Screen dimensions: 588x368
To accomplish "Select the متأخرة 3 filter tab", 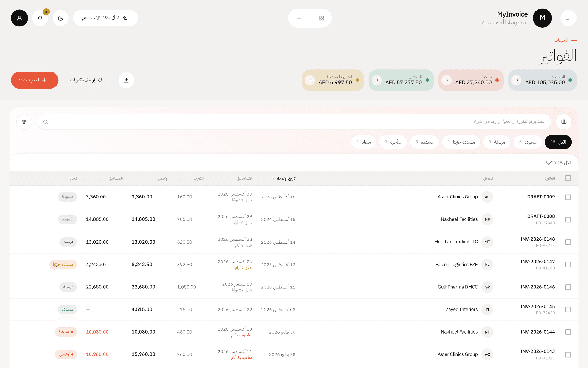I will [x=393, y=142].
